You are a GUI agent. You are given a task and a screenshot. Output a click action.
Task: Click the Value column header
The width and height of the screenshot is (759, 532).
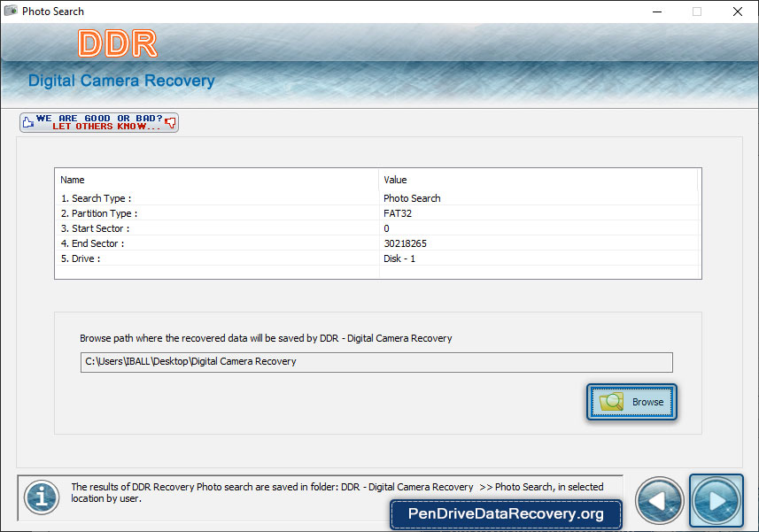(395, 180)
